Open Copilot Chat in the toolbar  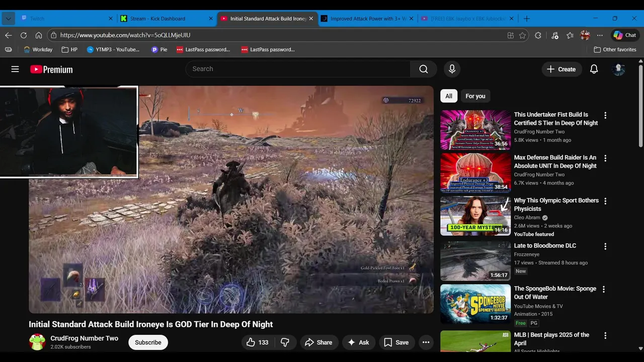(x=624, y=35)
